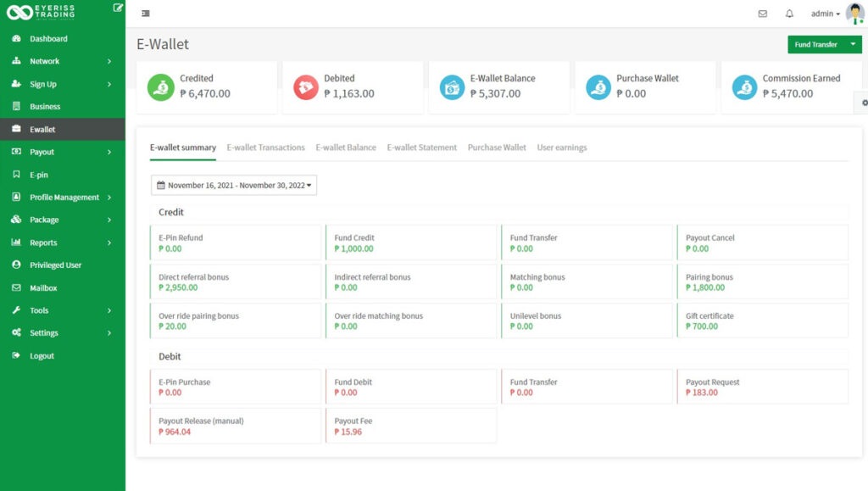Open the Mailbox envelope icon in sidebar

pos(17,287)
